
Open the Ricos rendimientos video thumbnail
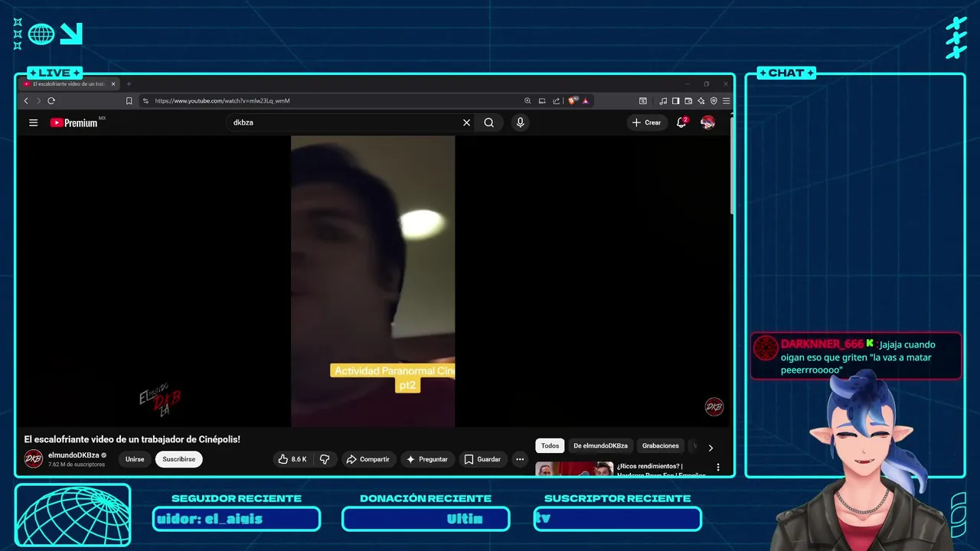point(574,468)
